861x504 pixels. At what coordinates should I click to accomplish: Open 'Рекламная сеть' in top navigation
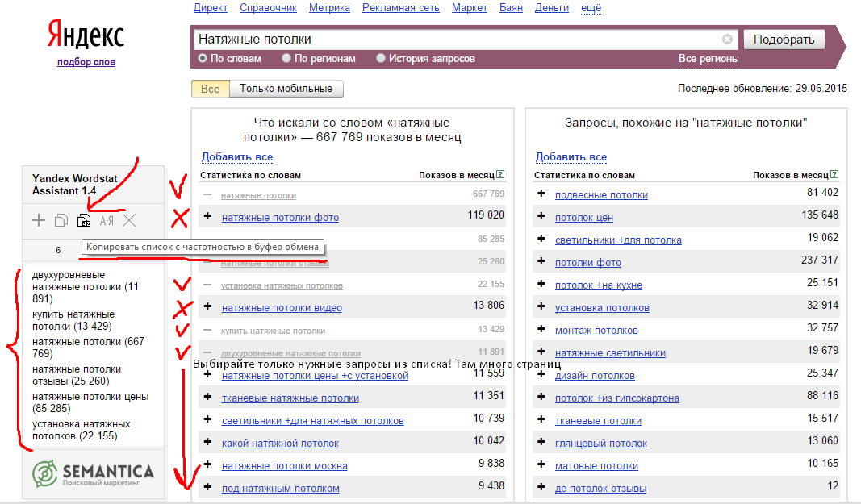tap(401, 8)
